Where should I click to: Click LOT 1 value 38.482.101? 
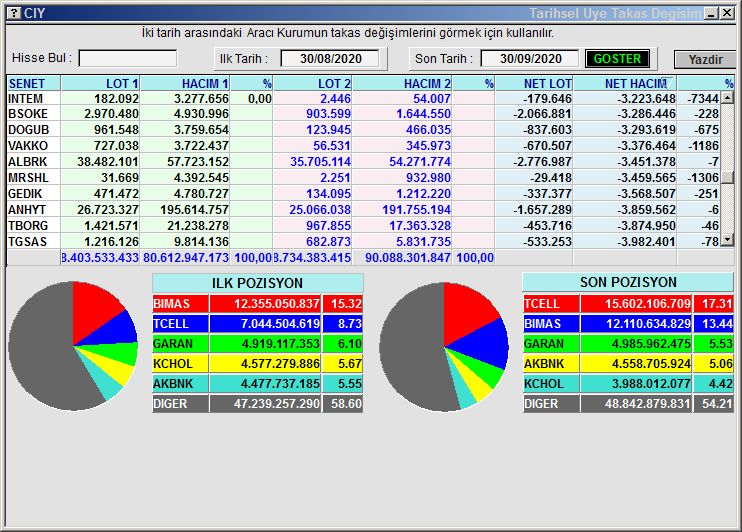coord(108,162)
